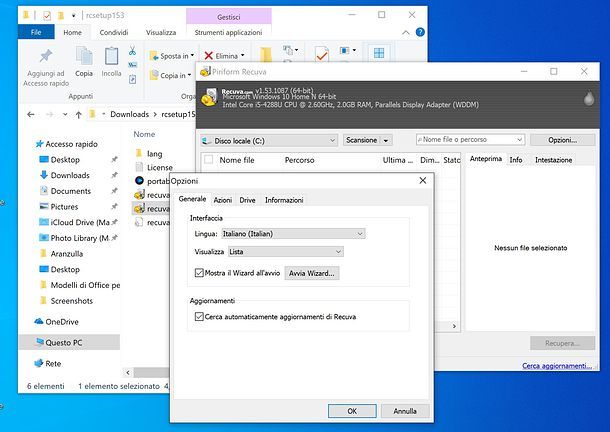Expand the Visualizza Lista dropdown

click(284, 252)
